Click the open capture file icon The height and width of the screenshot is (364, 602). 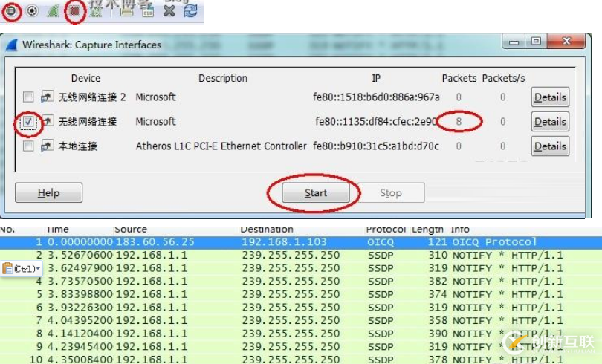coord(126,10)
